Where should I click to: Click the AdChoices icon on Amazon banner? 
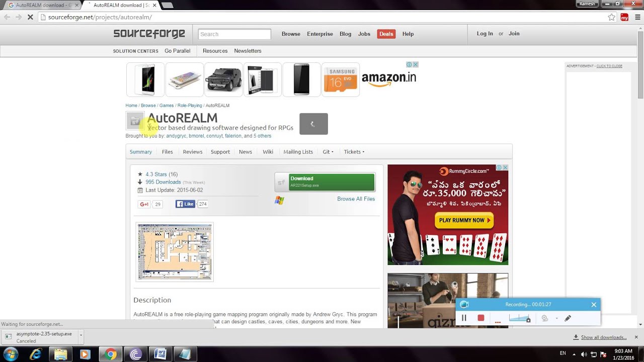click(410, 64)
